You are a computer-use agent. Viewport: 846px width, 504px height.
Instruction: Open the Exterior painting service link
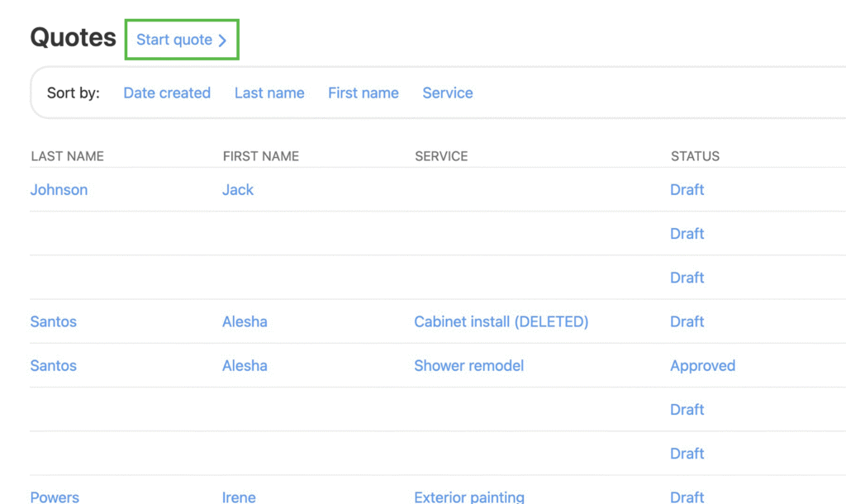pyautogui.click(x=468, y=497)
